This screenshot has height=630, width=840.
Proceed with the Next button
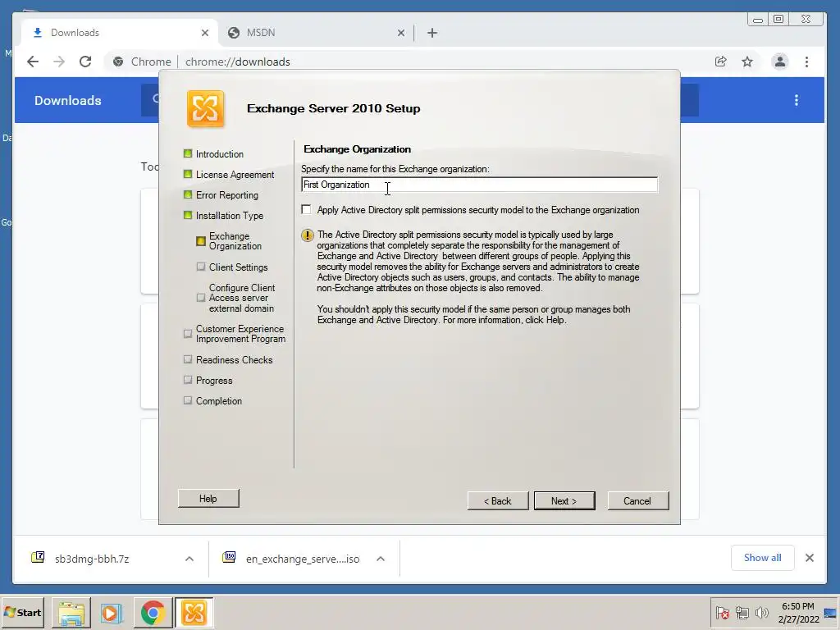(564, 501)
